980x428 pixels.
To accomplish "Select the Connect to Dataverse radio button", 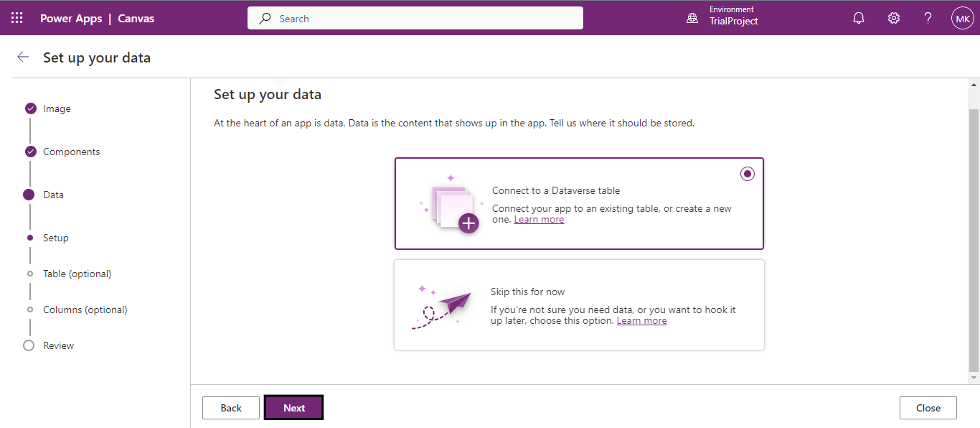I will click(748, 174).
